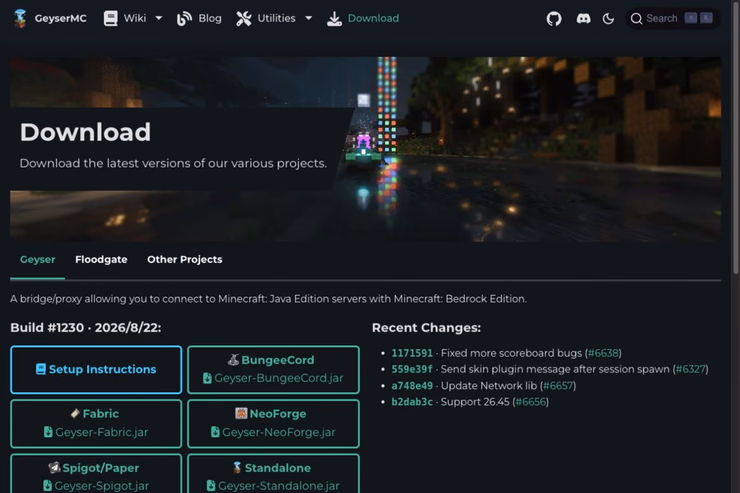
Task: Click the Utilities tools icon
Action: 244,18
